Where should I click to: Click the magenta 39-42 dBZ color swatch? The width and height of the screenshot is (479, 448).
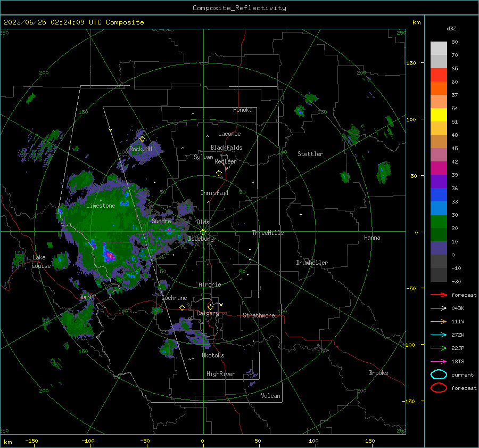pyautogui.click(x=439, y=168)
